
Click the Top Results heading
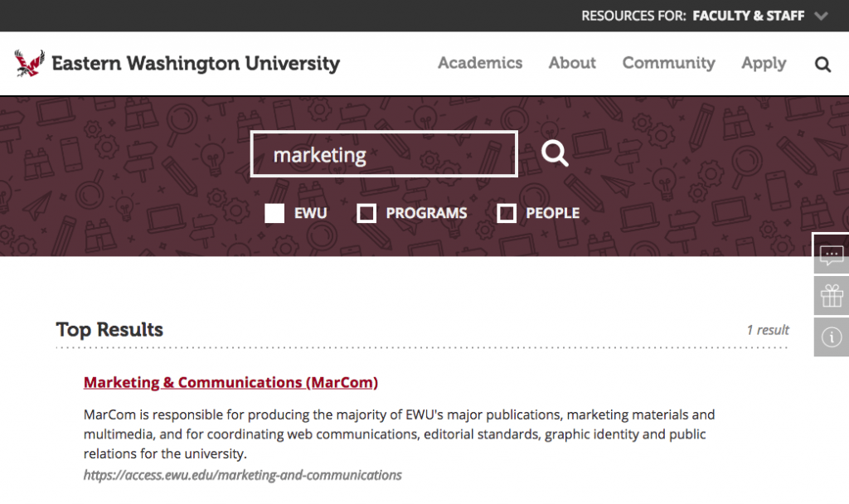pyautogui.click(x=109, y=329)
